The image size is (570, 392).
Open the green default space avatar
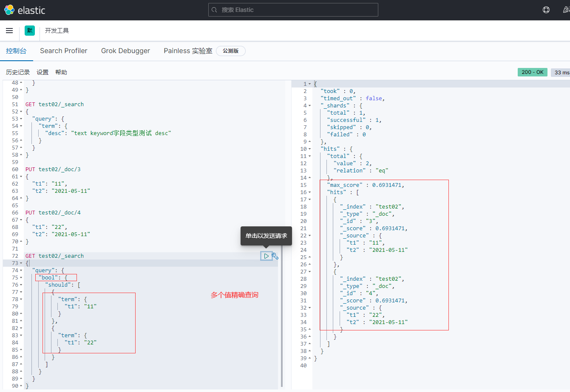pos(29,31)
